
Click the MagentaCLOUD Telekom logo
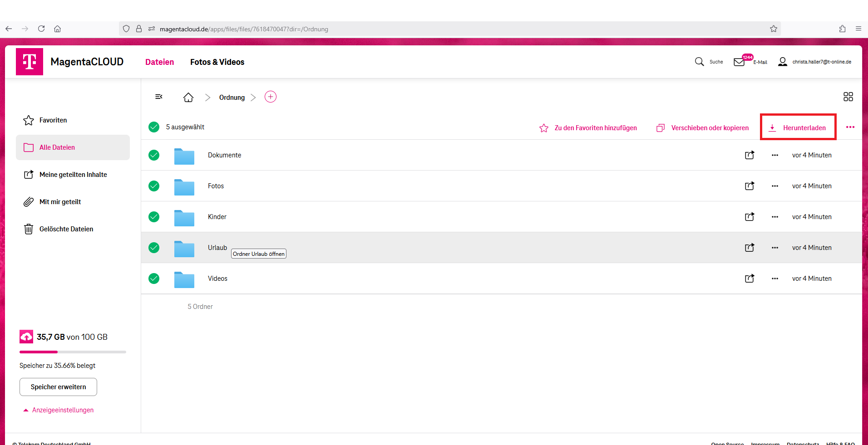click(29, 61)
